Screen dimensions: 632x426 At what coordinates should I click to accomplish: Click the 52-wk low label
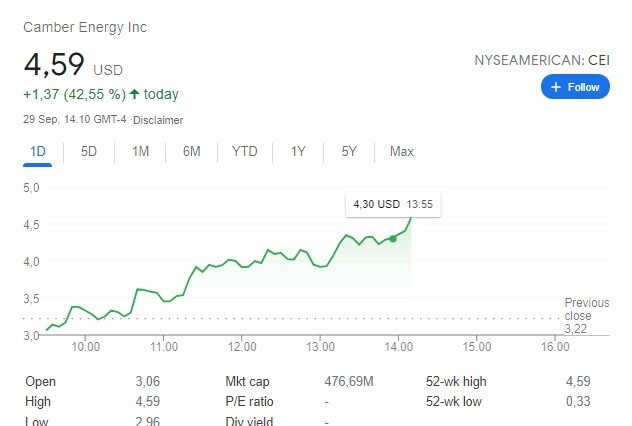455,401
